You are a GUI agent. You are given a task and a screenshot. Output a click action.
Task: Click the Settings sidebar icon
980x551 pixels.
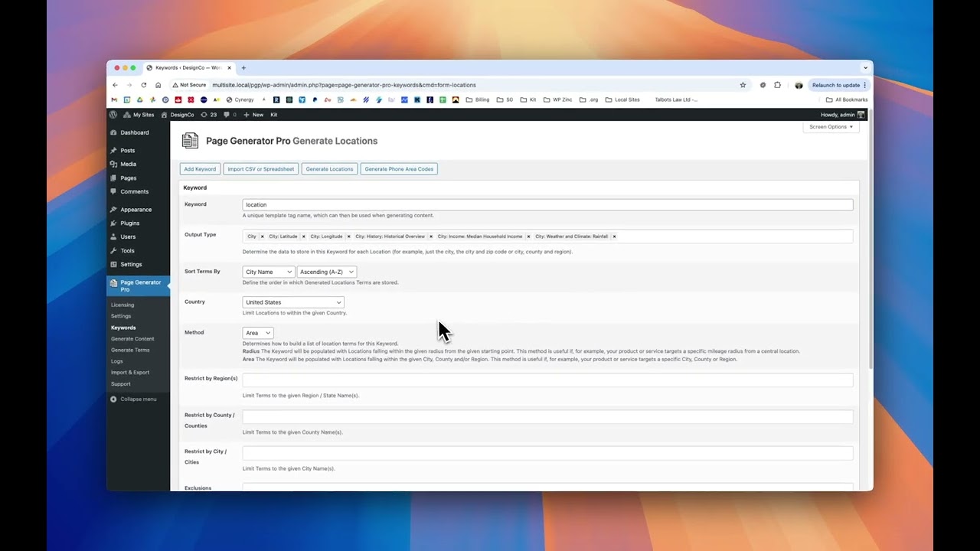pyautogui.click(x=113, y=264)
